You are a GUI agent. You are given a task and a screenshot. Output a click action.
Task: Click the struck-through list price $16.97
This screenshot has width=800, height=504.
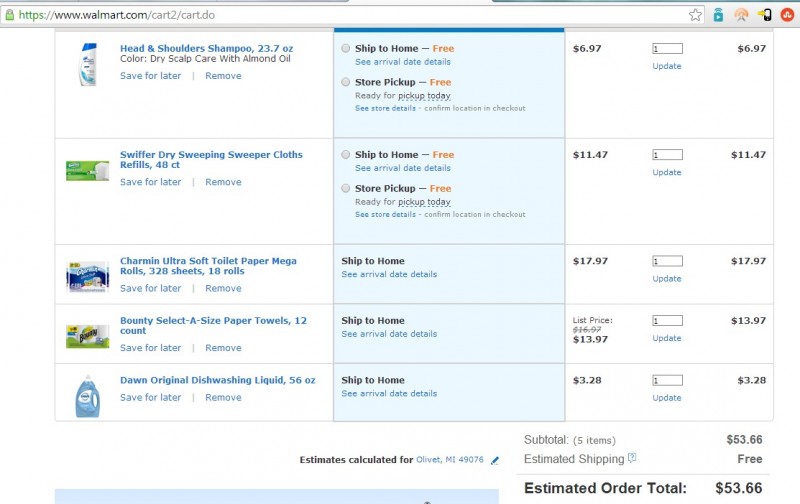click(x=587, y=330)
